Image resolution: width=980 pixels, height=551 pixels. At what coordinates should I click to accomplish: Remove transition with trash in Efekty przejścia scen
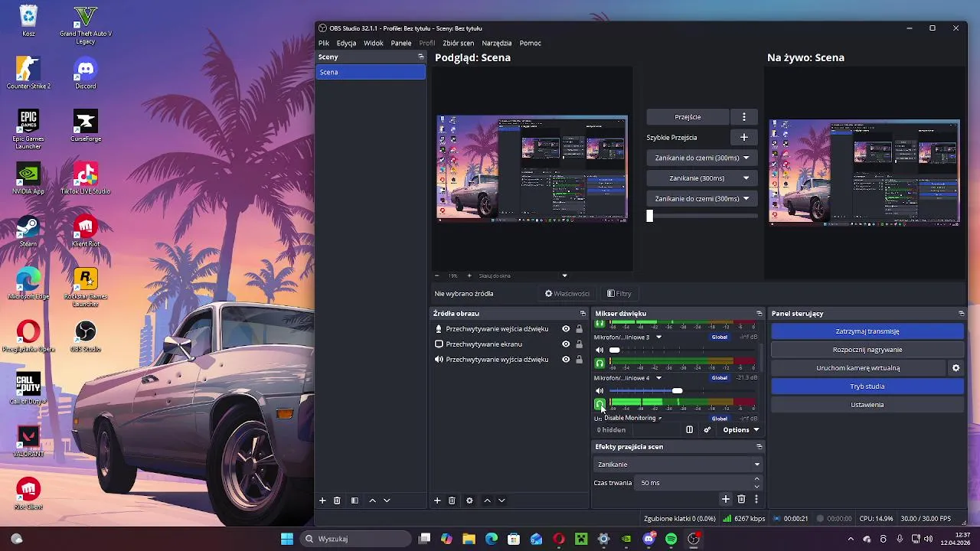741,500
